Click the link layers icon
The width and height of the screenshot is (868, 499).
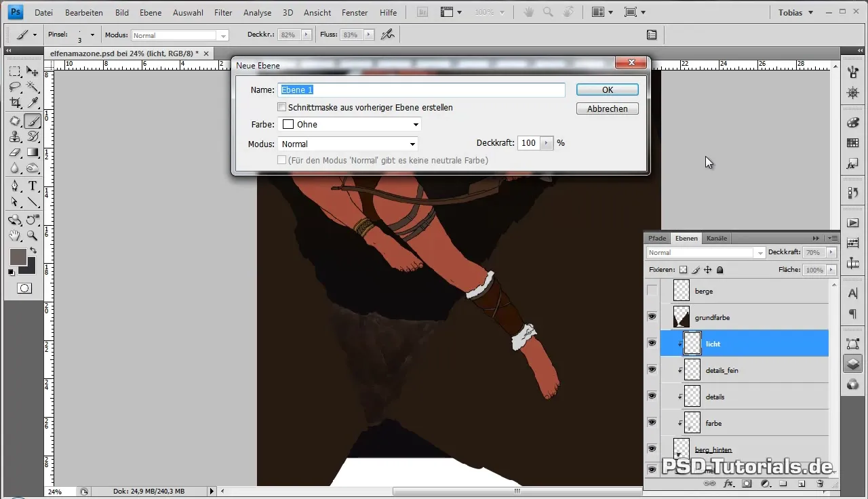tap(710, 483)
